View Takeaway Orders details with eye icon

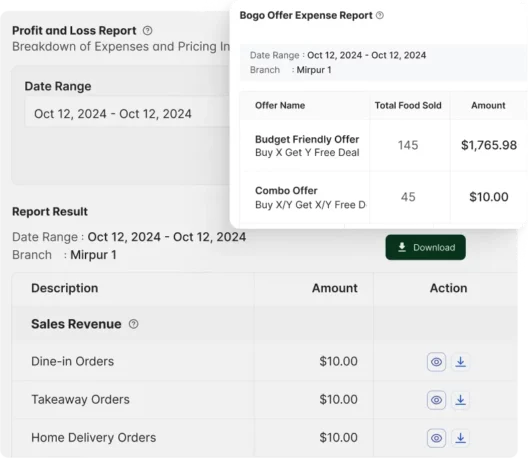(436, 400)
